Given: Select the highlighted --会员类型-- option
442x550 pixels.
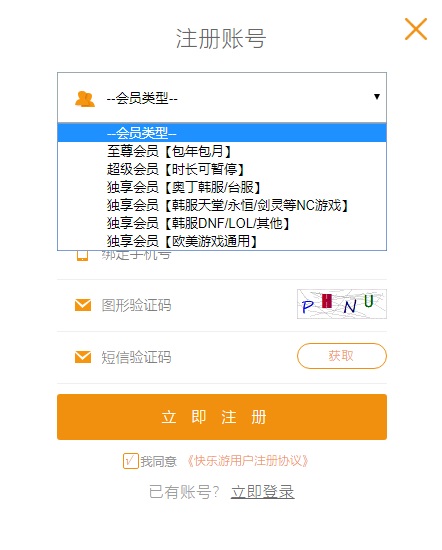Looking at the screenshot, I should click(222, 133).
